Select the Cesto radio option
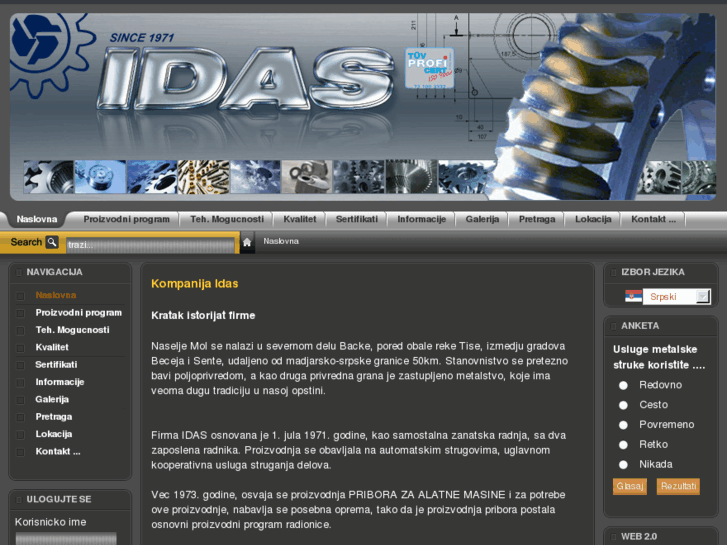 coord(623,405)
